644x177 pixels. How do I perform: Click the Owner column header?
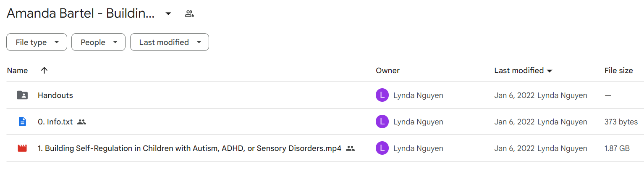tap(387, 71)
